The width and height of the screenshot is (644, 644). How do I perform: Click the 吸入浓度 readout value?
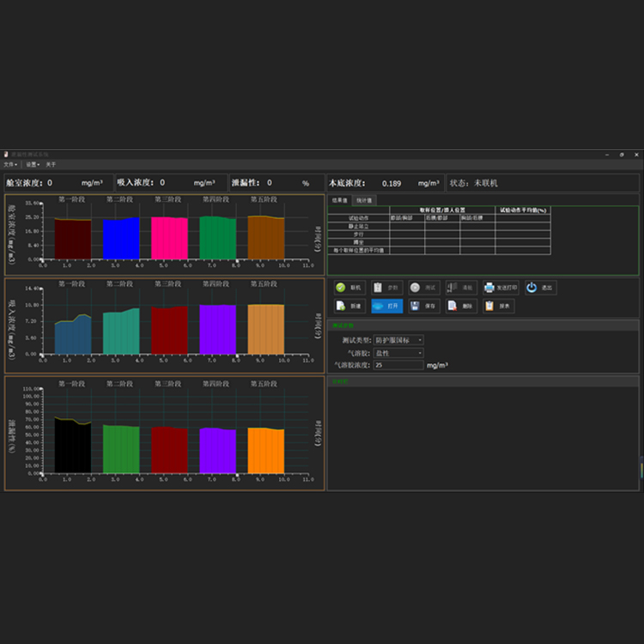[162, 183]
